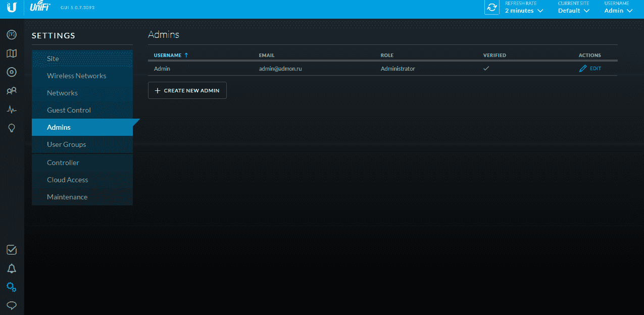Screen dimensions: 644x315
Task: Open the Insights lightbulb icon
Action: [12, 128]
